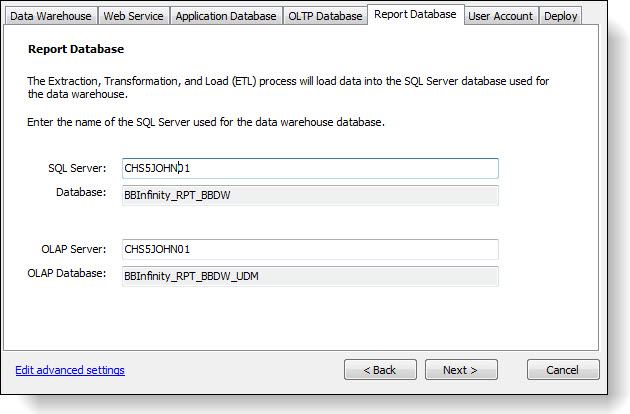The image size is (630, 414).
Task: Switch to the Data Warehouse tab
Action: coord(51,16)
